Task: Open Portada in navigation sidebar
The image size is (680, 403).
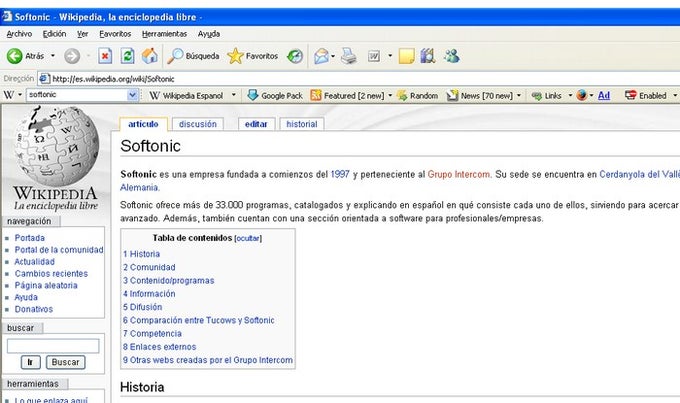Action: coord(29,238)
